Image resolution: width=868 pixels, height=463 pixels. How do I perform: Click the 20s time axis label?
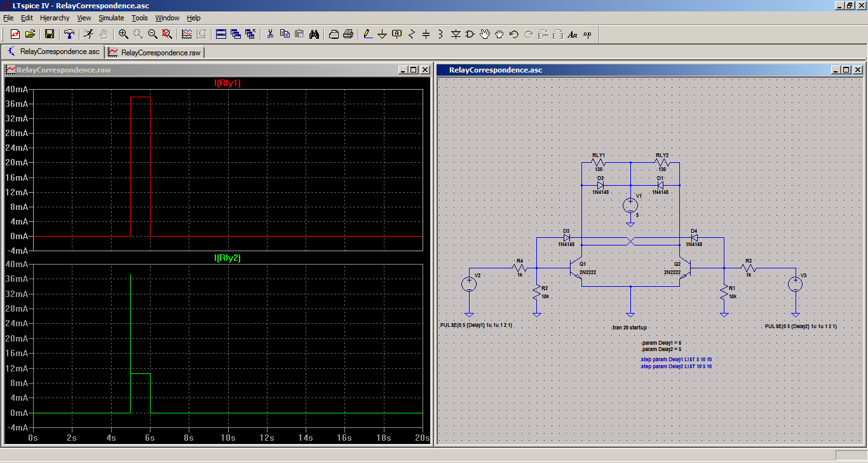click(x=423, y=438)
